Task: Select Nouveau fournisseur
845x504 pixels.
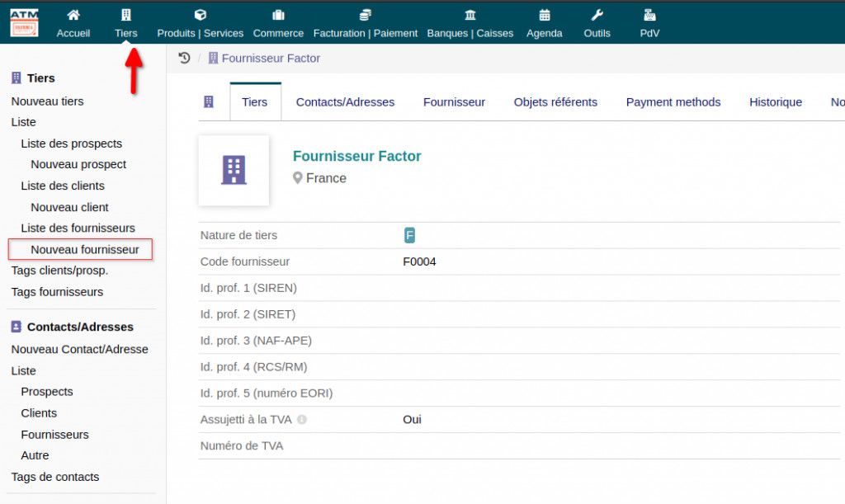Action: (x=85, y=250)
